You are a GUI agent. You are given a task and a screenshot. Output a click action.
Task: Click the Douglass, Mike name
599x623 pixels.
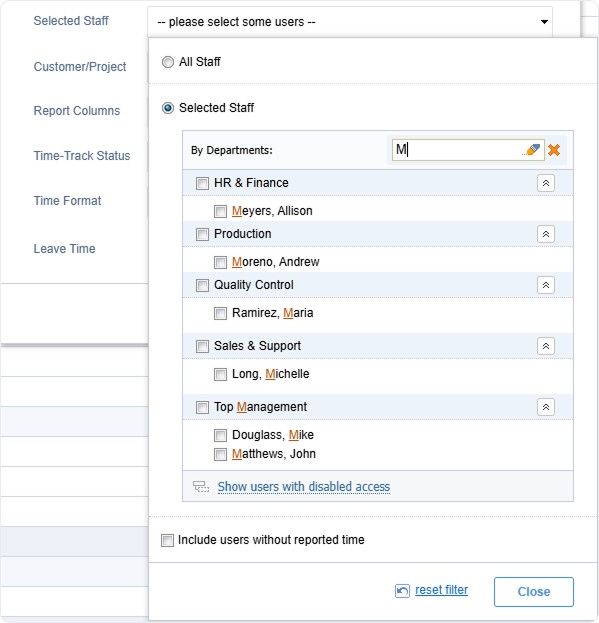[x=273, y=435]
